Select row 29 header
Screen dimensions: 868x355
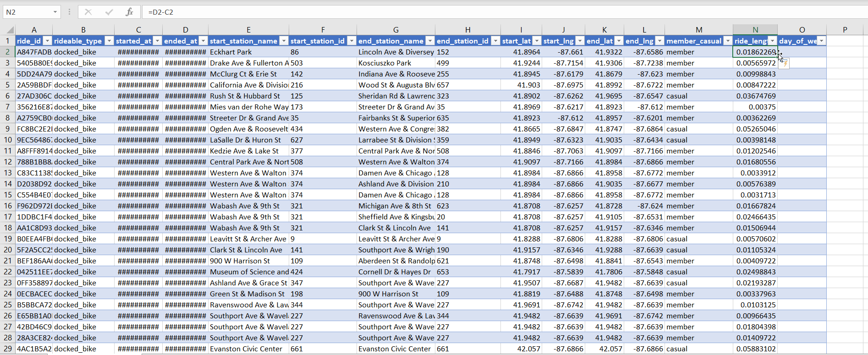click(8, 349)
